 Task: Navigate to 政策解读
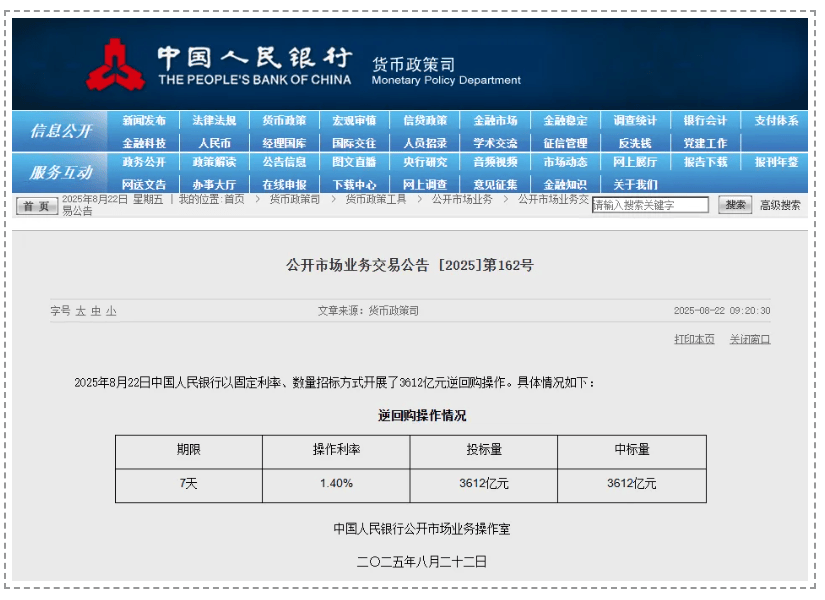(214, 162)
